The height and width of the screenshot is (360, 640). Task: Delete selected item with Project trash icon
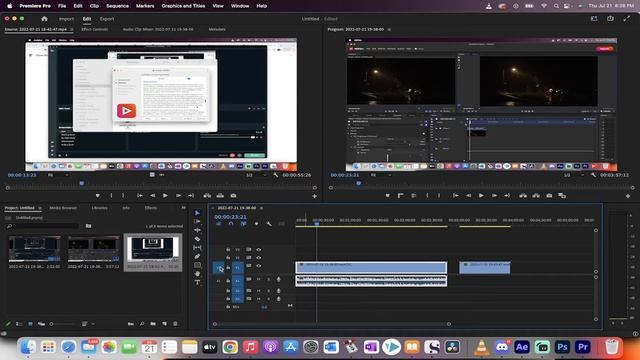(176, 324)
